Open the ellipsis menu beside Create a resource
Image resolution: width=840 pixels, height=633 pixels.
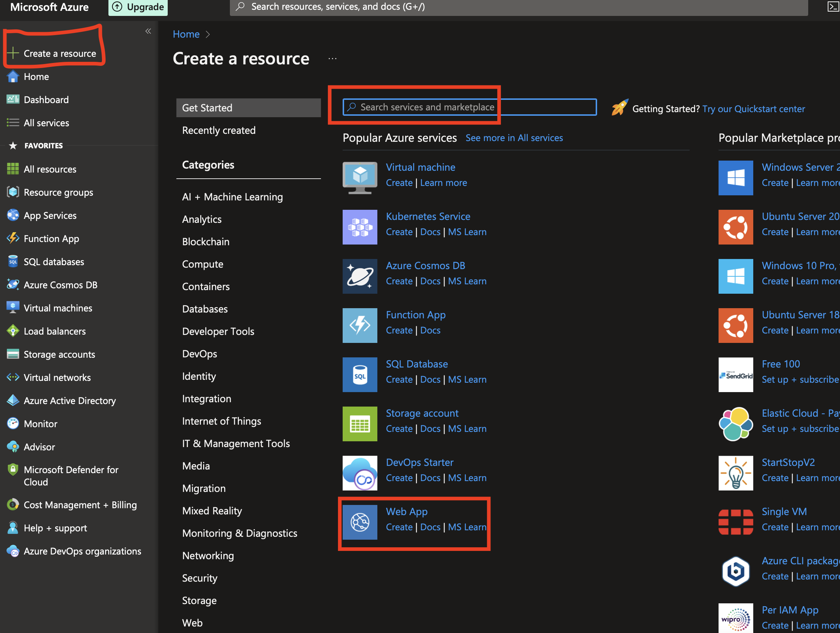[x=332, y=59]
